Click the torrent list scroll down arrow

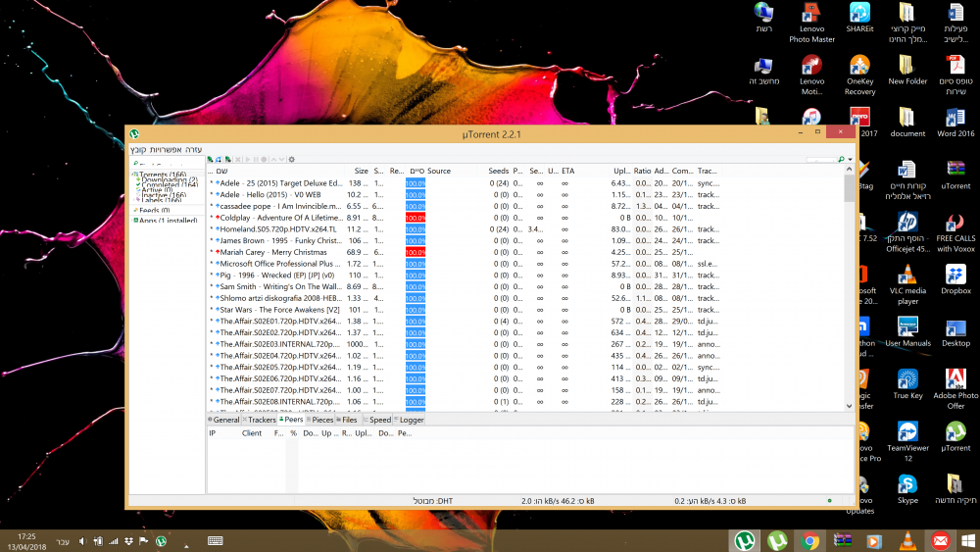pyautogui.click(x=849, y=406)
